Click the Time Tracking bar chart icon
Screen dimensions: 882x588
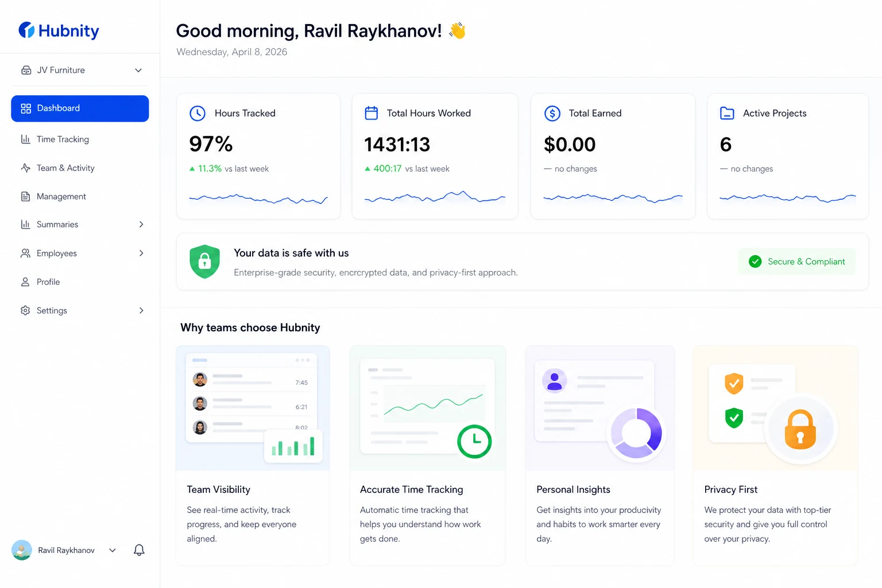(26, 139)
